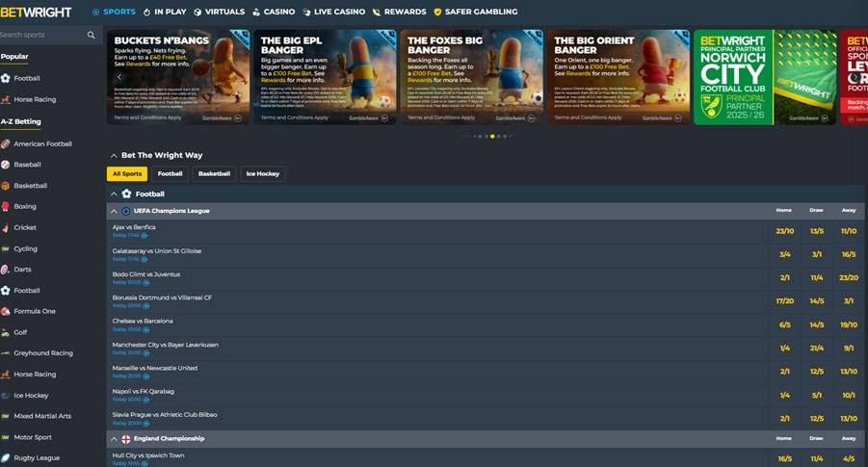The image size is (868, 467).
Task: Pick away odds 10/1 for FK Qarabag
Action: pyautogui.click(x=849, y=395)
